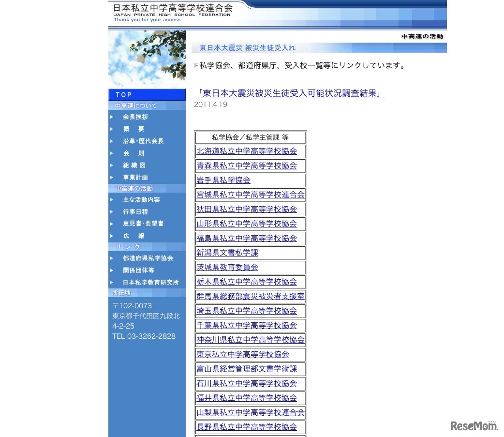Screen dimensions: 504x437
Task: Open 福井県私立中学高等学校協会 link
Action: [x=247, y=398]
